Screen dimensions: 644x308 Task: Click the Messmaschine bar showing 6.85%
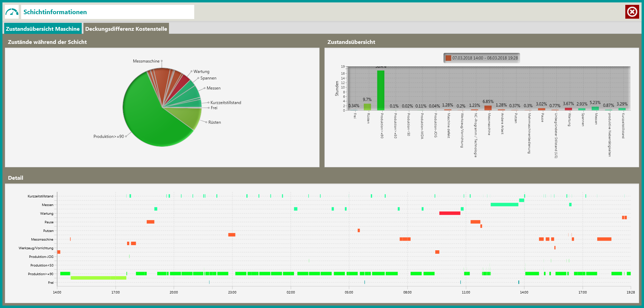click(x=488, y=108)
